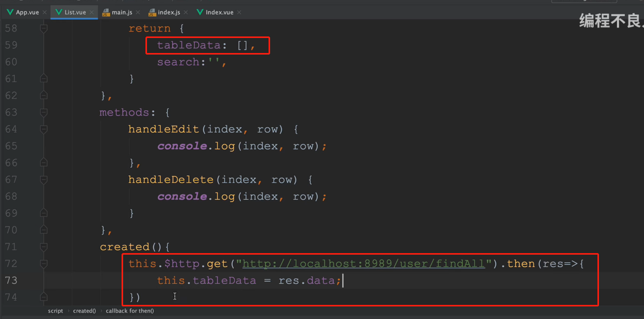This screenshot has height=319, width=644.
Task: Click the 'methods:' keyword
Action: click(x=127, y=112)
